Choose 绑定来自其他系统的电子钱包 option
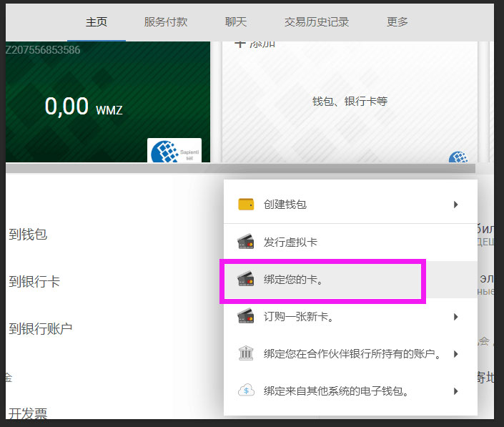The height and width of the screenshot is (427, 504). tap(350, 391)
